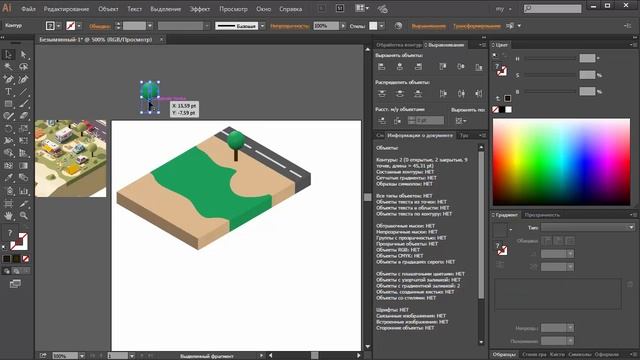Select the Hand tool
The height and width of the screenshot is (360, 640).
pos(8,215)
